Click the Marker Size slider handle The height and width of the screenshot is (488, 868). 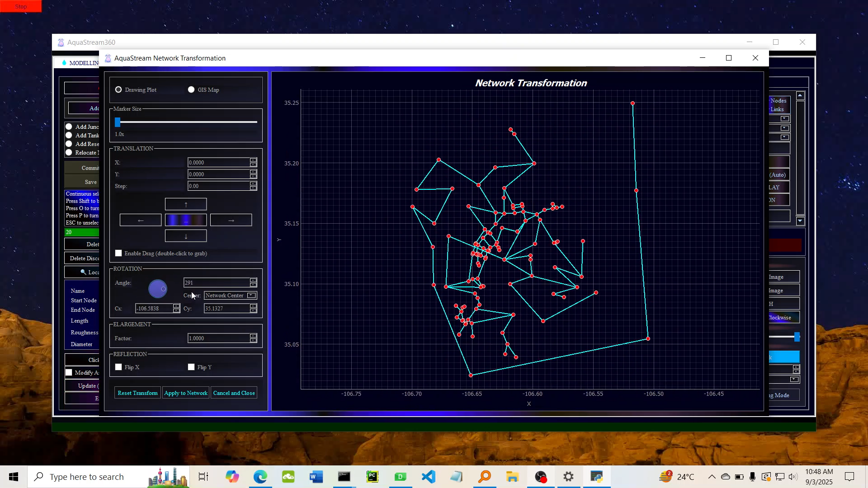(118, 122)
